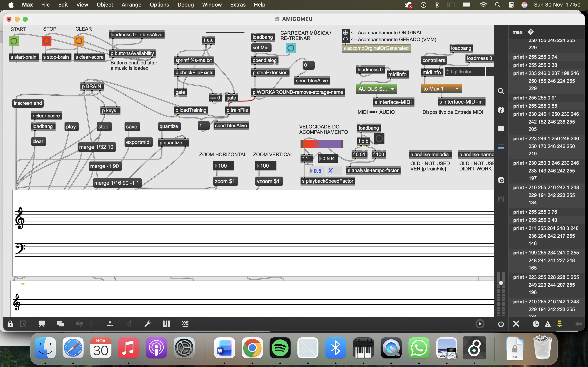
Task: Open the Debug menu
Action: coord(185,5)
